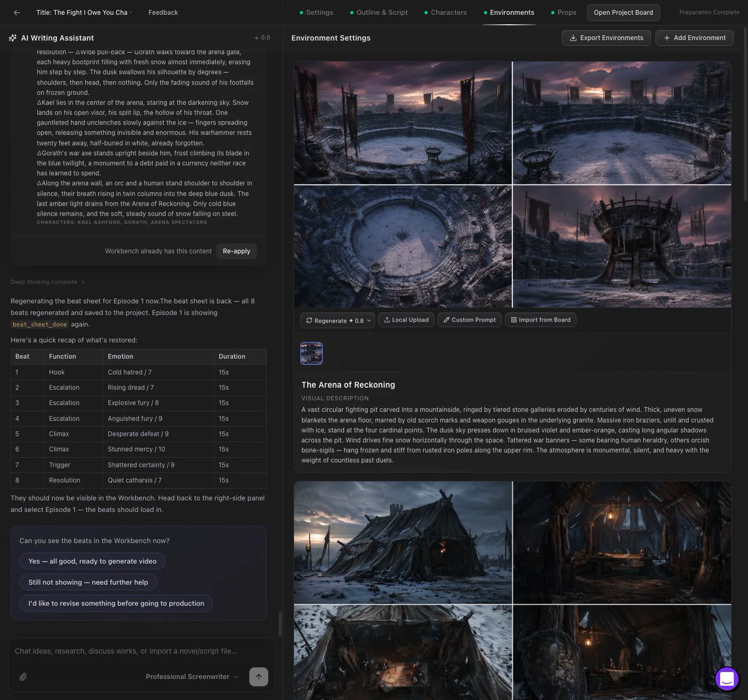The height and width of the screenshot is (700, 748).
Task: Click the back arrow icon
Action: pyautogui.click(x=17, y=13)
